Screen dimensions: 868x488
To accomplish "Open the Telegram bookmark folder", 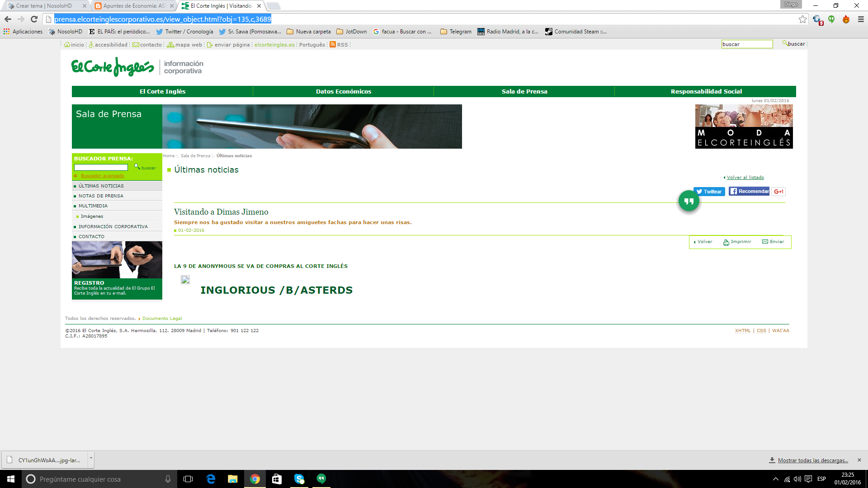I will [456, 32].
